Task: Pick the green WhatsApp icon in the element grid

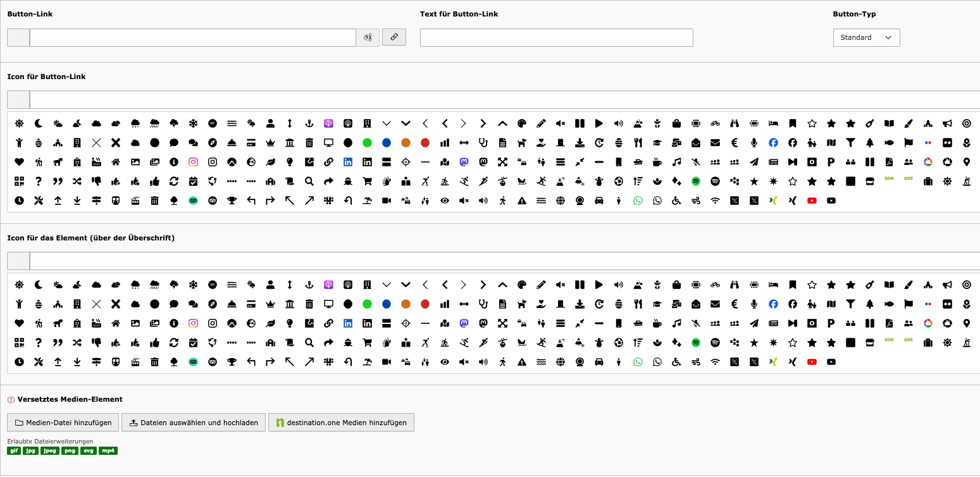Action: click(638, 362)
